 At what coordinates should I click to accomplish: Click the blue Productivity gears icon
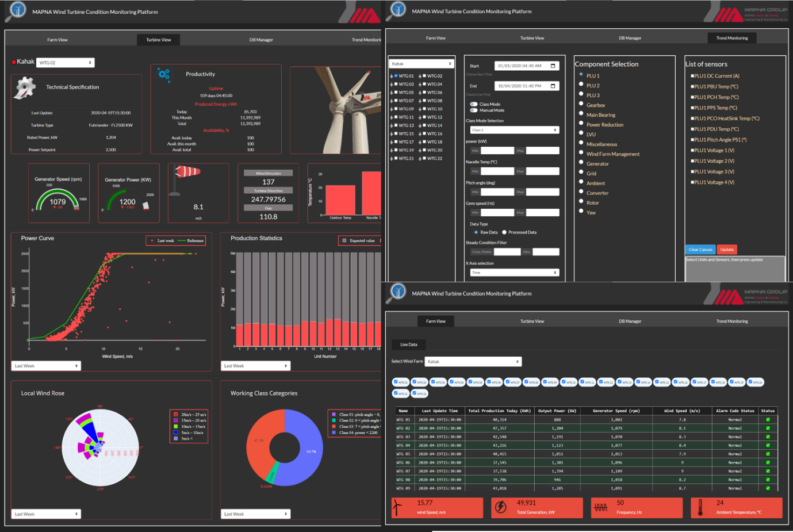click(164, 74)
